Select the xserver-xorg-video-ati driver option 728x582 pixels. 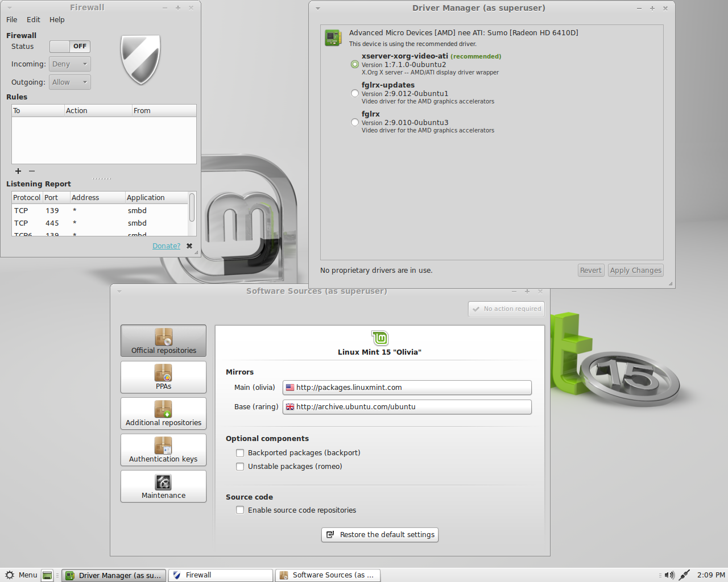tap(355, 64)
